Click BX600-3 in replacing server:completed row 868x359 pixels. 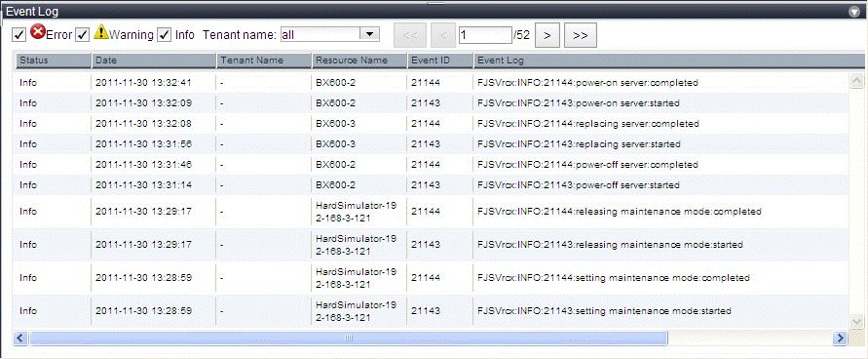coord(335,124)
